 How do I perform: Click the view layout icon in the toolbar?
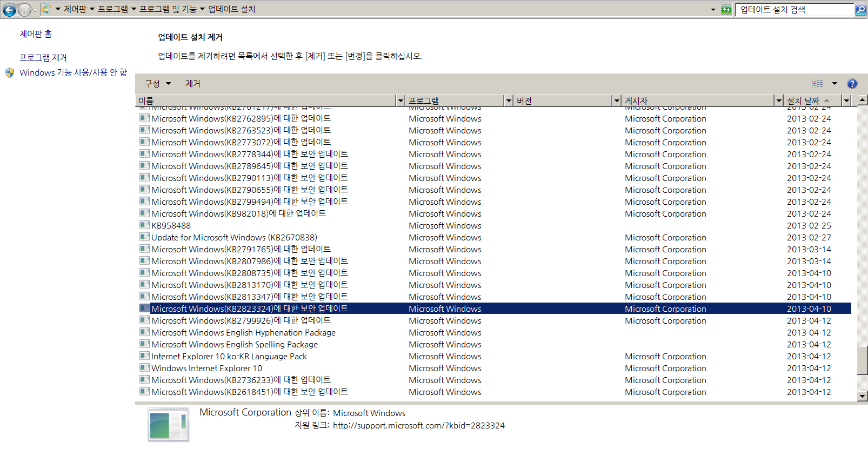tap(818, 84)
